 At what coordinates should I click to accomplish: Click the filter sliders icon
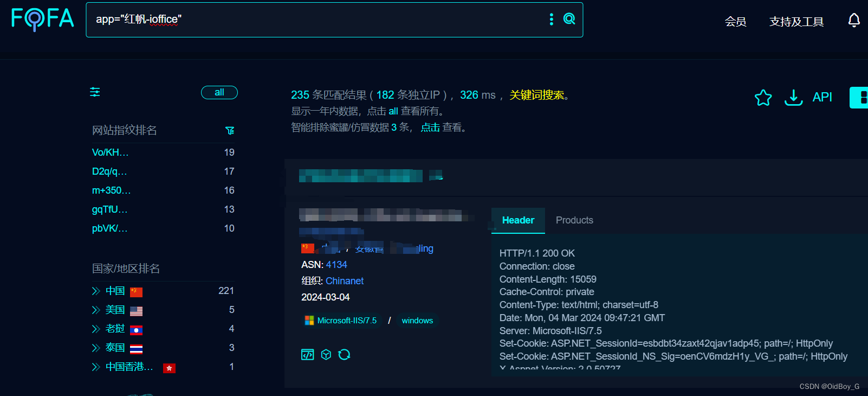95,92
